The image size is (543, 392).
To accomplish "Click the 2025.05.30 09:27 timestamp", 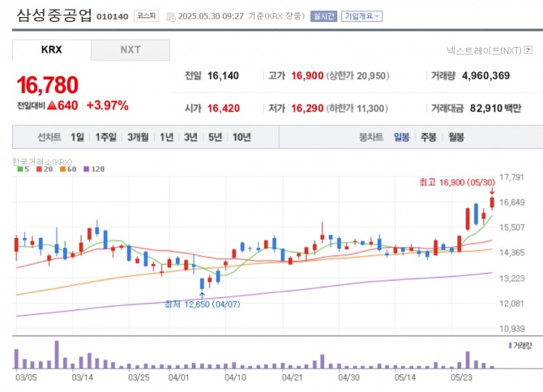I will [211, 16].
